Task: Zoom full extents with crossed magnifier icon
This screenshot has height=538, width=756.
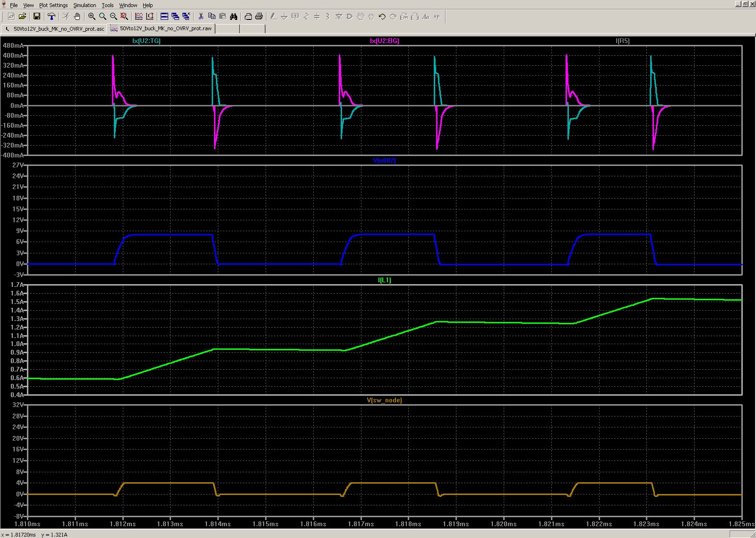Action: [x=124, y=17]
